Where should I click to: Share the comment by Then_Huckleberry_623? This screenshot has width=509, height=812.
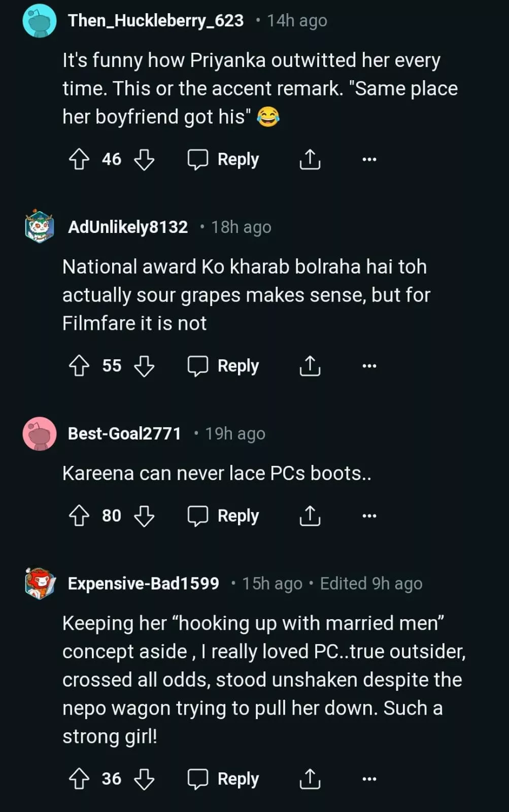[x=310, y=159]
